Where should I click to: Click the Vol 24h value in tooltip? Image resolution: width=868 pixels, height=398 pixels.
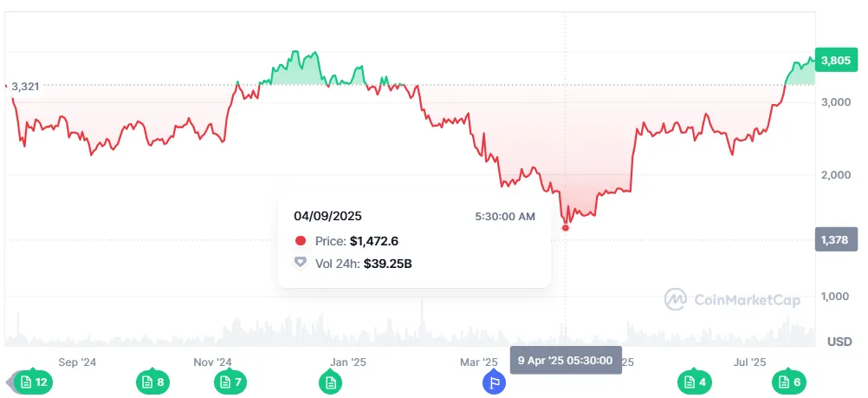tap(387, 263)
